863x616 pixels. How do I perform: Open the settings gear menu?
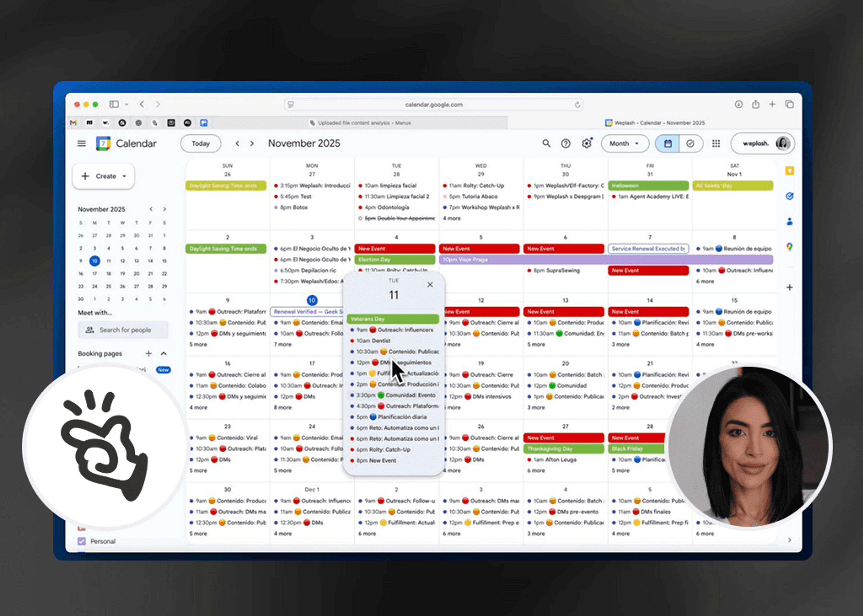587,143
